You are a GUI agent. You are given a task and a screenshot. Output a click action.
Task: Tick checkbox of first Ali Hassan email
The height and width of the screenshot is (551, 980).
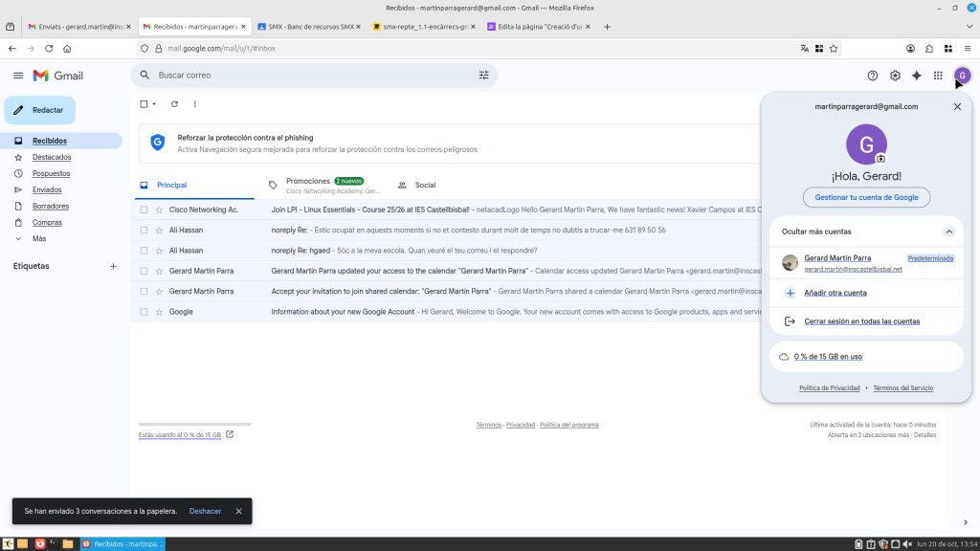[x=144, y=231]
